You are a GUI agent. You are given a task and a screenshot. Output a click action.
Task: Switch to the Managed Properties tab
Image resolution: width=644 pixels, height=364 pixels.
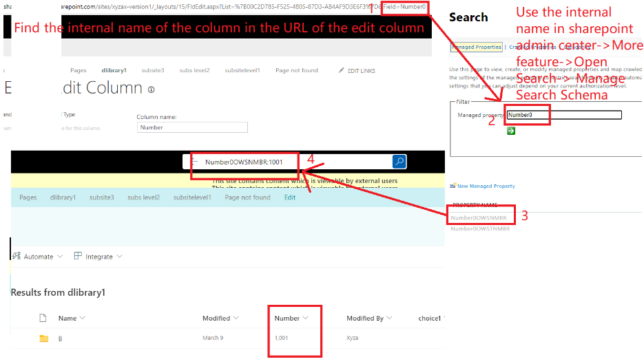point(477,47)
